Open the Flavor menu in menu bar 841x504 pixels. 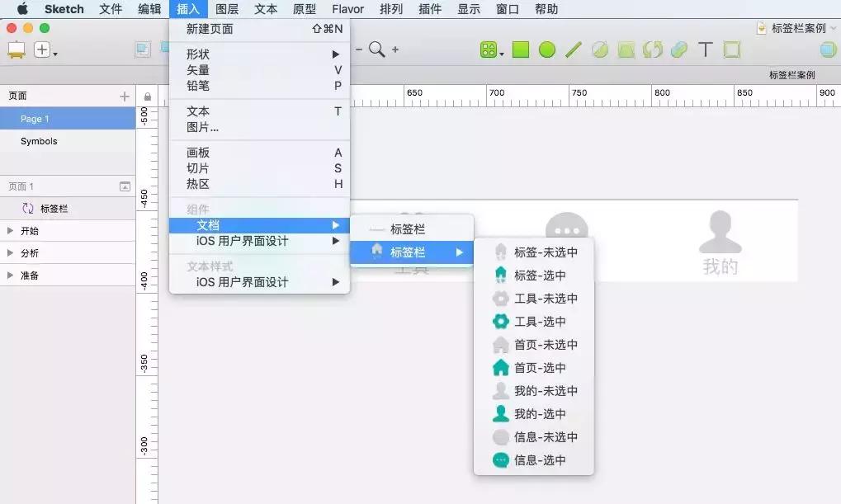(x=347, y=9)
